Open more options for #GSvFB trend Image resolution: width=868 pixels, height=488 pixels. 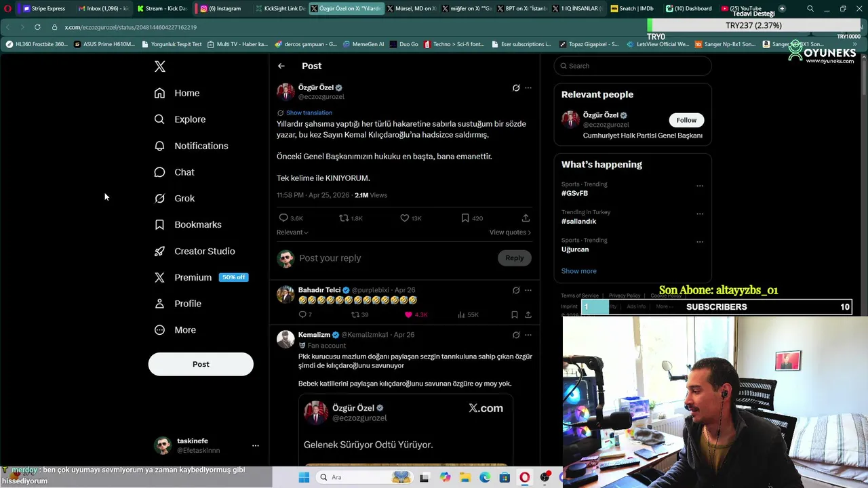700,186
